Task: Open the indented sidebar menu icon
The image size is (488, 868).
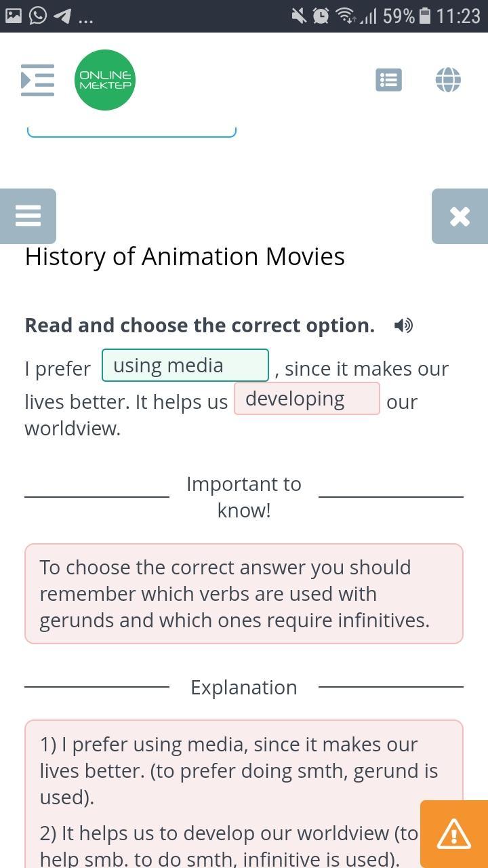Action: coord(37,80)
